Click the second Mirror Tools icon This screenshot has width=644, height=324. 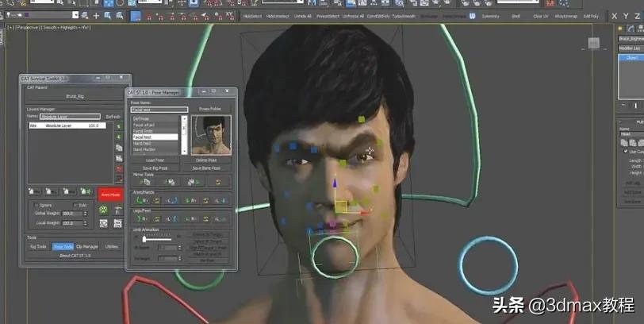169,181
